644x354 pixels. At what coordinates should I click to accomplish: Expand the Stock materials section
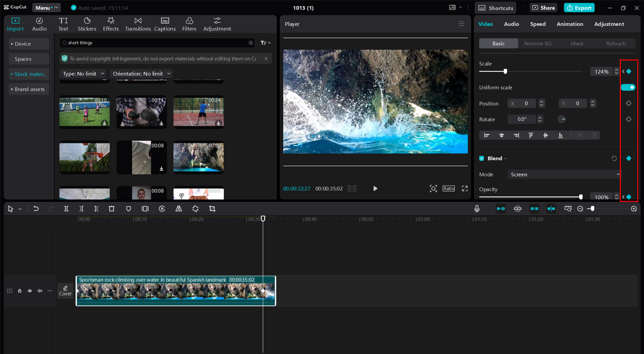(29, 74)
